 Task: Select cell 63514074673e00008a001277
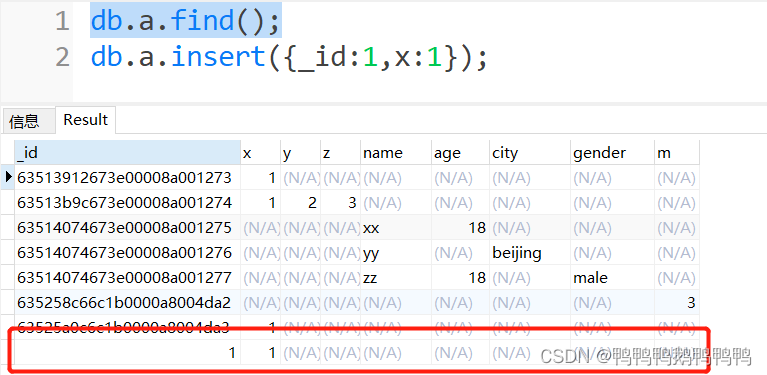[127, 278]
